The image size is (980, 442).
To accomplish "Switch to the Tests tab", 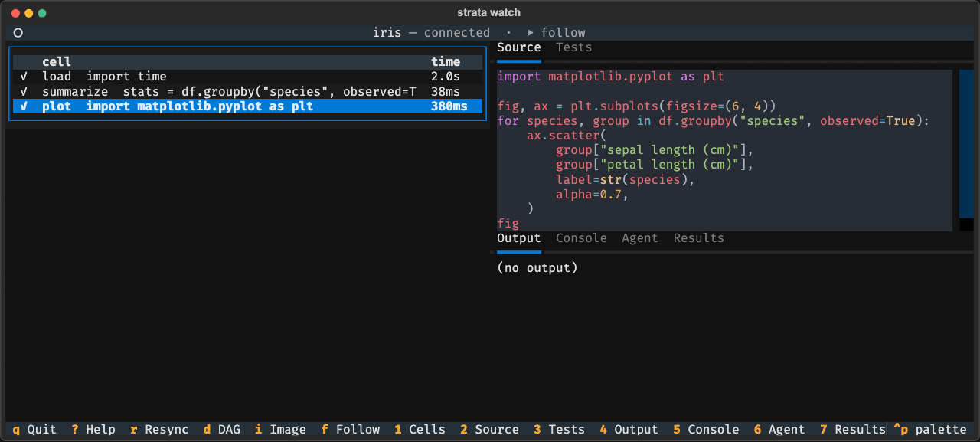I will pyautogui.click(x=574, y=47).
